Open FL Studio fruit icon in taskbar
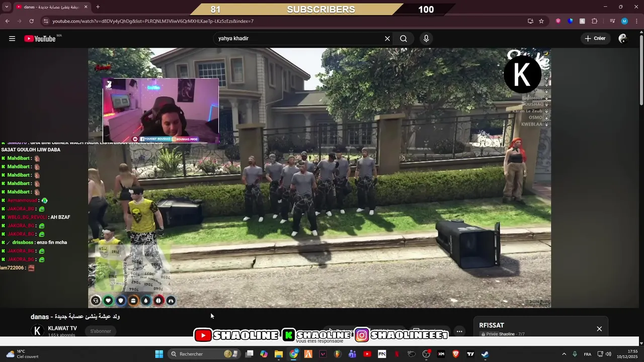The width and height of the screenshot is (644, 362). pos(338,354)
